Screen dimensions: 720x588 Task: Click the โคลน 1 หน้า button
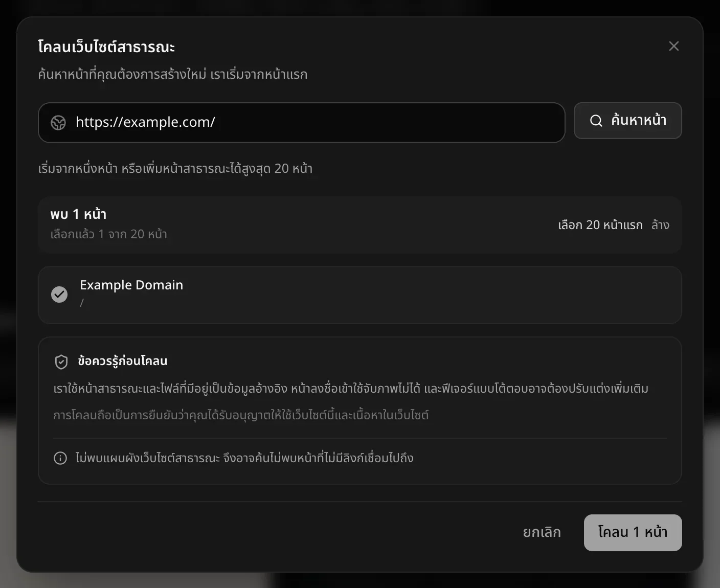633,532
